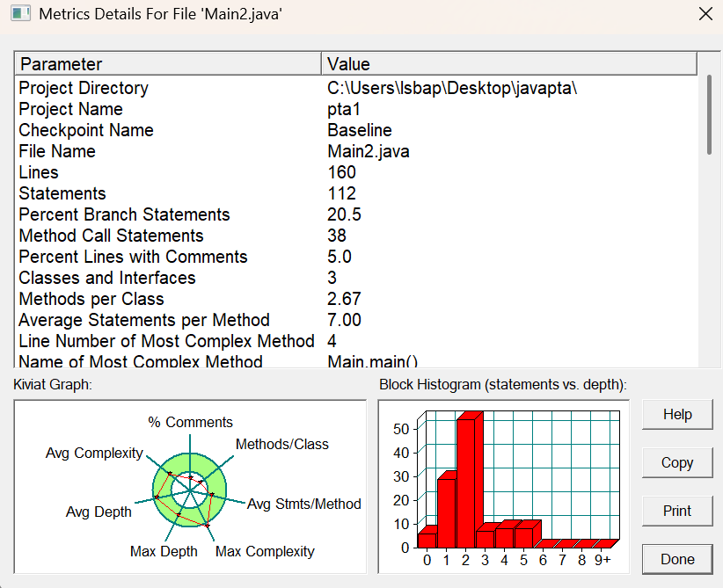Click the Avg Complexity axis label

[94, 453]
